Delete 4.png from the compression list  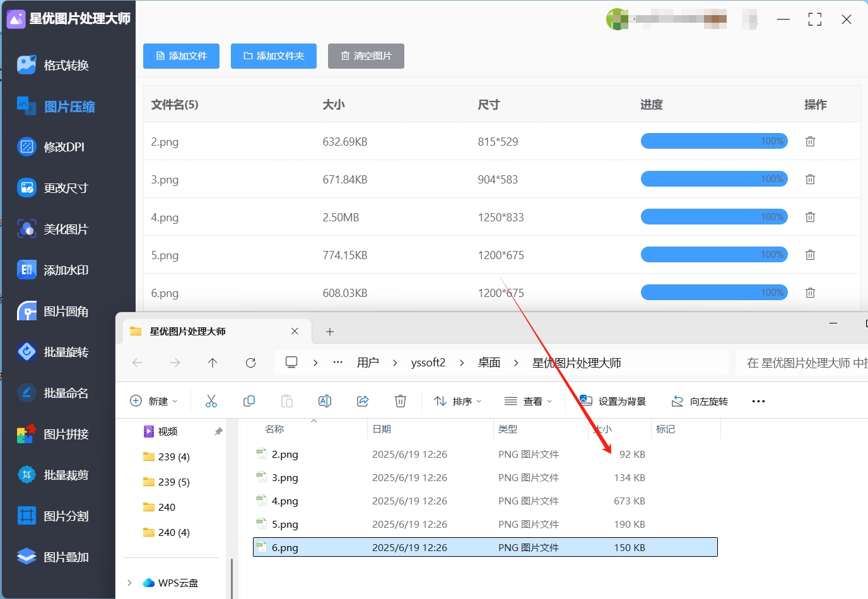pyautogui.click(x=810, y=217)
